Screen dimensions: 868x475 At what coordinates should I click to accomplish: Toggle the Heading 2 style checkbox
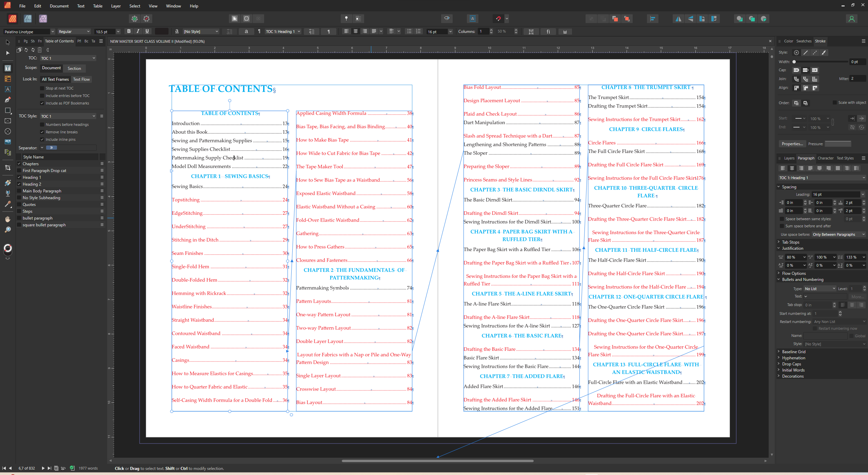[x=19, y=184]
